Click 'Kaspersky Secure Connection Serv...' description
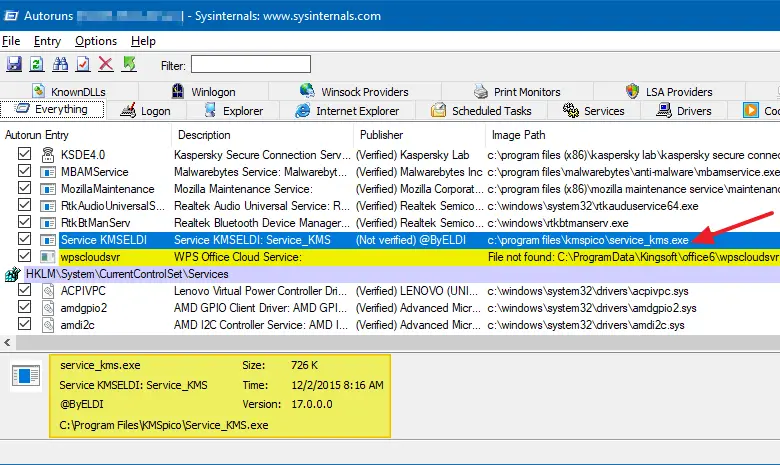The width and height of the screenshot is (780, 465). click(x=262, y=155)
